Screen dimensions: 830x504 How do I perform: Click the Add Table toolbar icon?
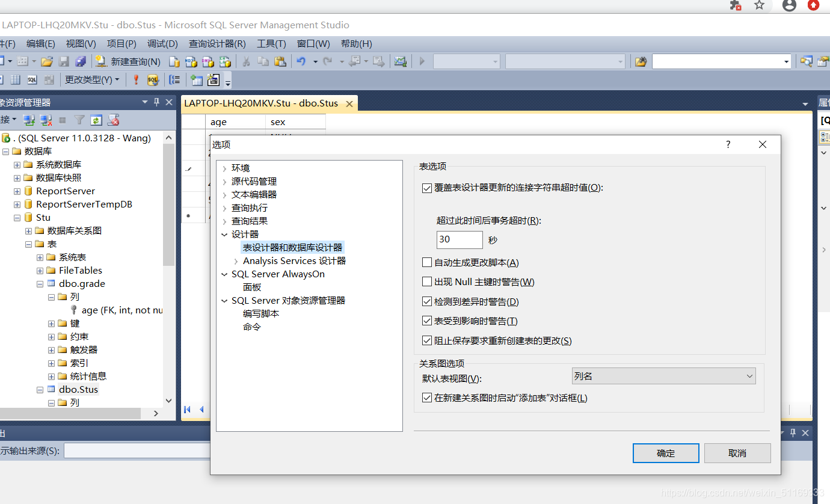tap(196, 79)
